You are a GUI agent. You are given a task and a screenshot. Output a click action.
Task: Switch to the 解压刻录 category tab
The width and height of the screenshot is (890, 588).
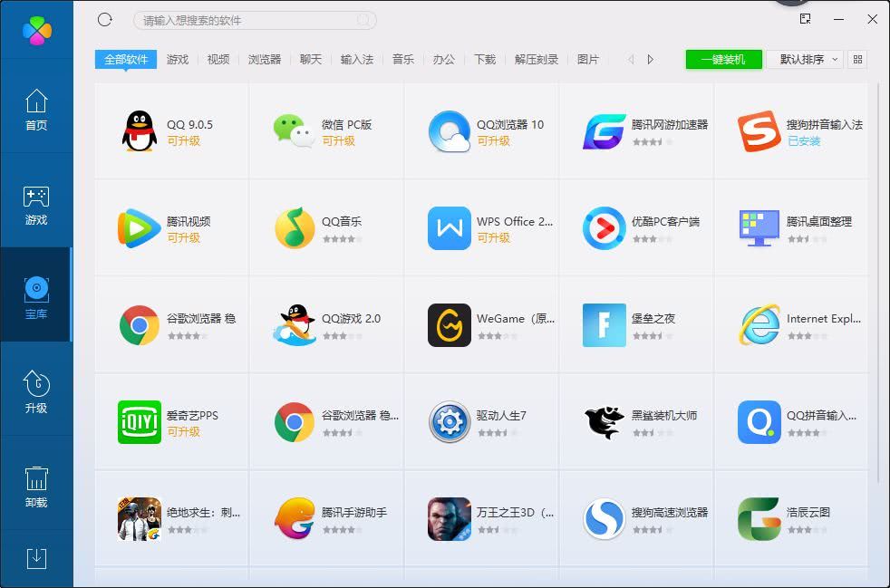pyautogui.click(x=537, y=59)
